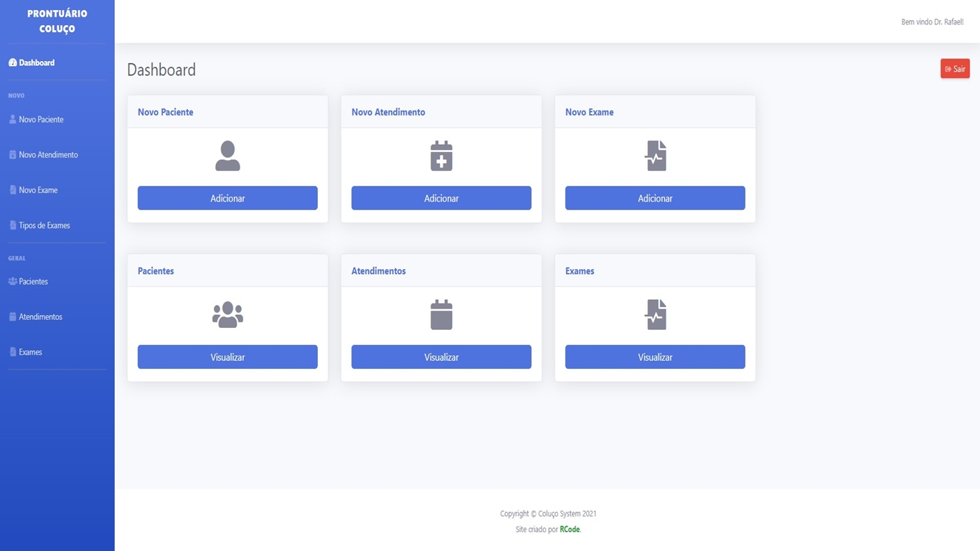Click the Copyright Coluço System 2021 text
The height and width of the screenshot is (551, 980).
tap(548, 514)
